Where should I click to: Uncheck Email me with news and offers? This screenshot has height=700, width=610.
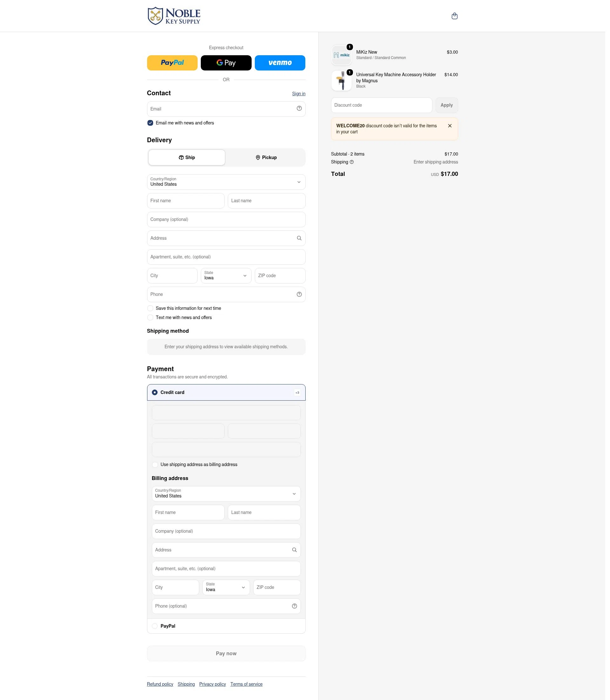tap(151, 124)
